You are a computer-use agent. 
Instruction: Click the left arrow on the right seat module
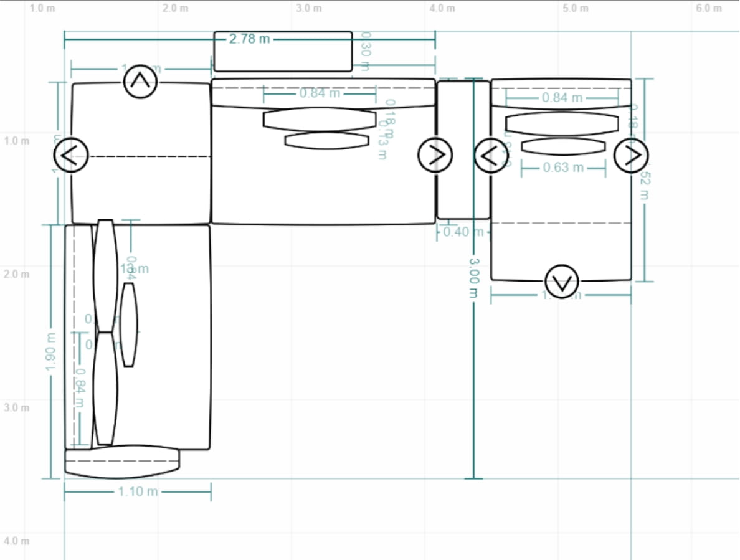[491, 155]
